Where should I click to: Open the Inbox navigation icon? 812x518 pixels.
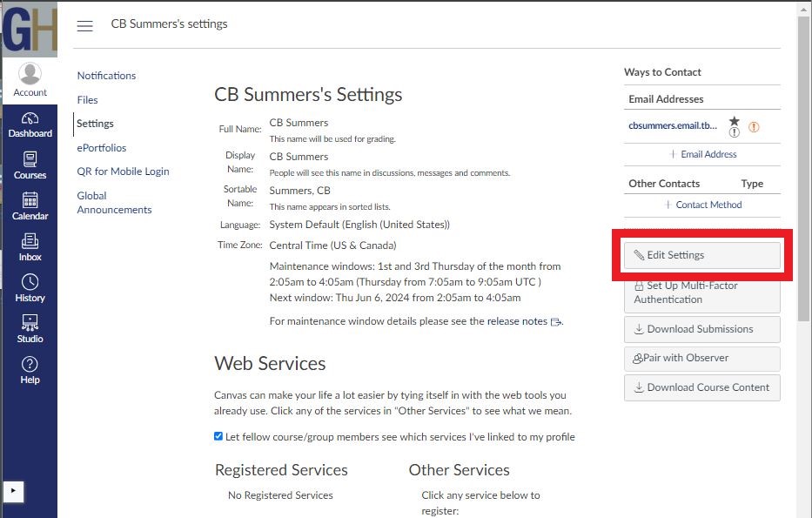[x=30, y=247]
